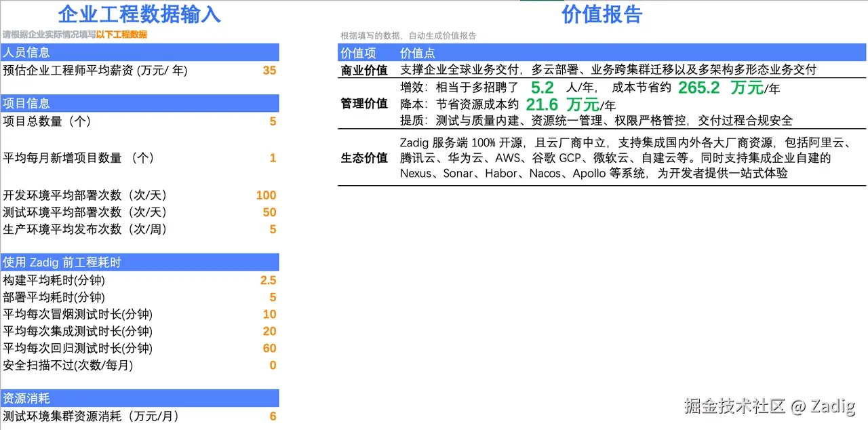The height and width of the screenshot is (430, 868).
Task: Click the 商业价值 row label
Action: click(x=364, y=70)
